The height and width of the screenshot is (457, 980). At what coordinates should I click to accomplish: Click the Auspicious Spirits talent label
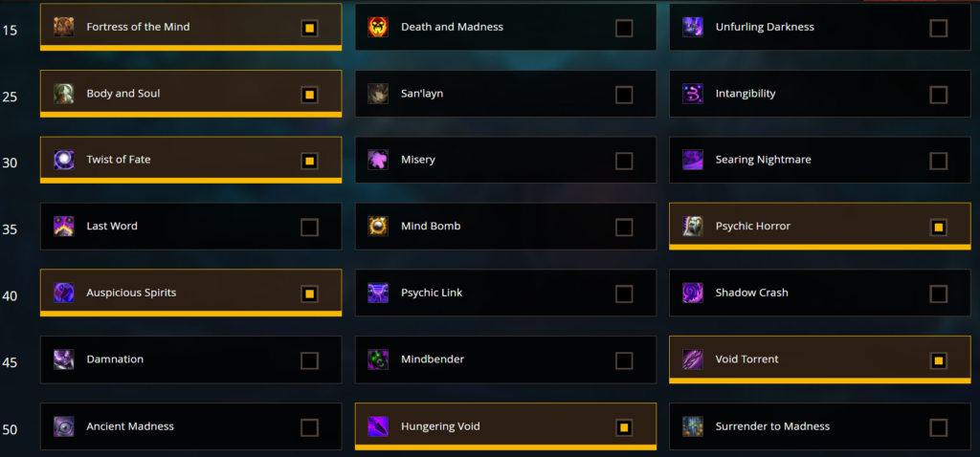pos(131,293)
